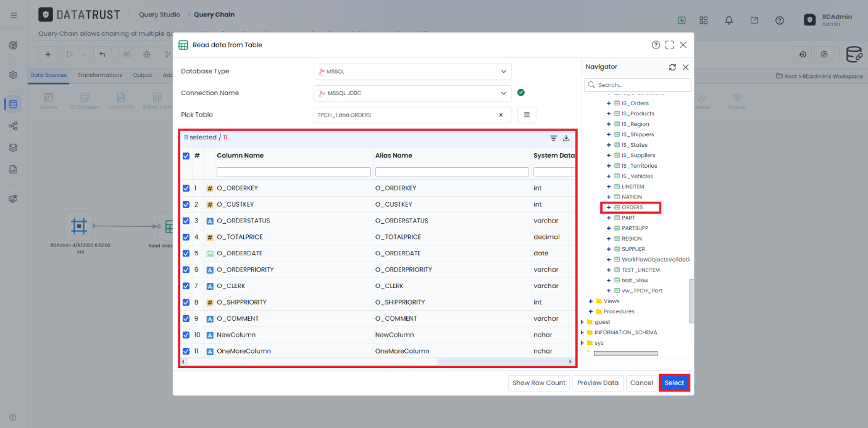Image resolution: width=868 pixels, height=428 pixels.
Task: Click the column filter icon
Action: [x=554, y=138]
